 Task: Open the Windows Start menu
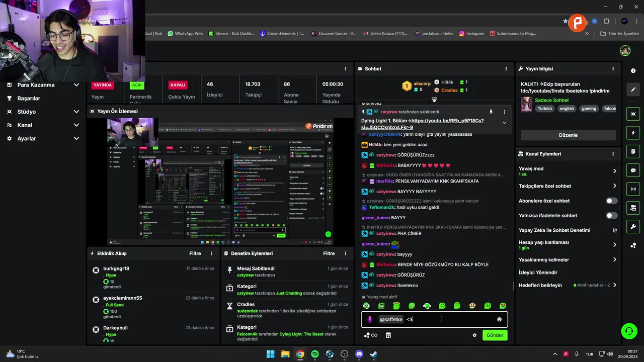[x=270, y=354]
